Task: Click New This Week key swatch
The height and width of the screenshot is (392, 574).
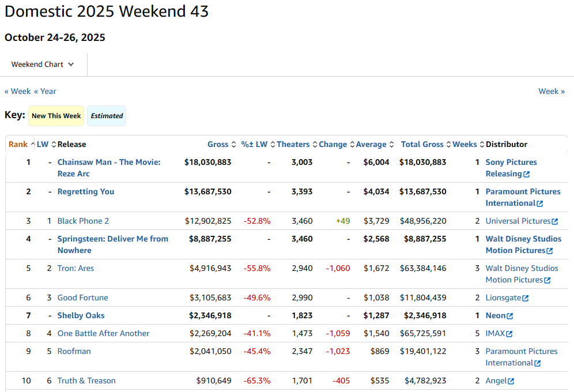Action: click(56, 116)
